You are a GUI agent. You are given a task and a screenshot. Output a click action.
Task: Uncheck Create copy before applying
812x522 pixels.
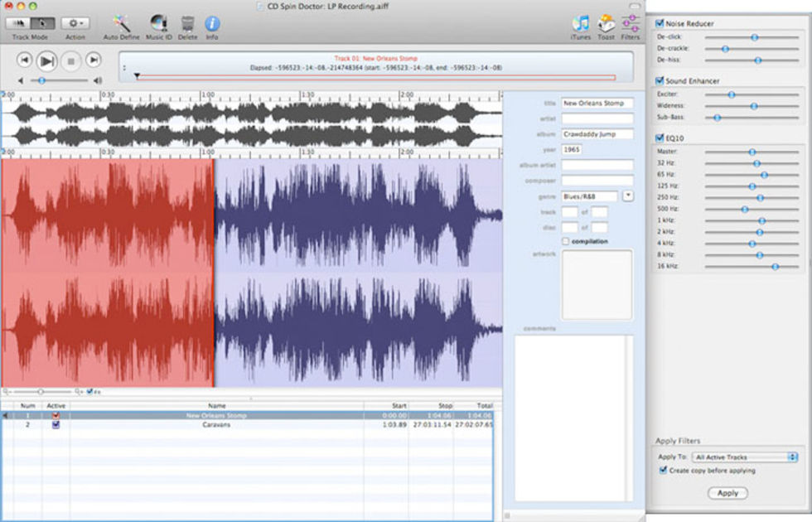[662, 471]
